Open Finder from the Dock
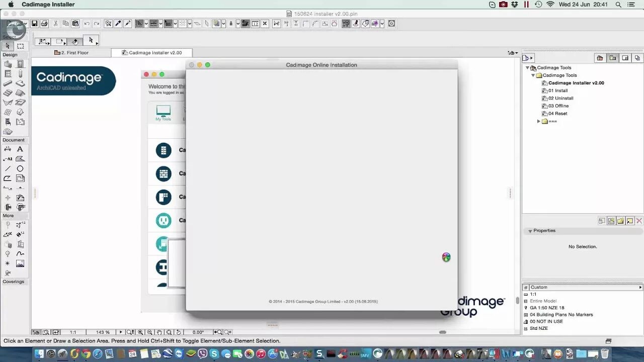644x362 pixels. [39, 353]
